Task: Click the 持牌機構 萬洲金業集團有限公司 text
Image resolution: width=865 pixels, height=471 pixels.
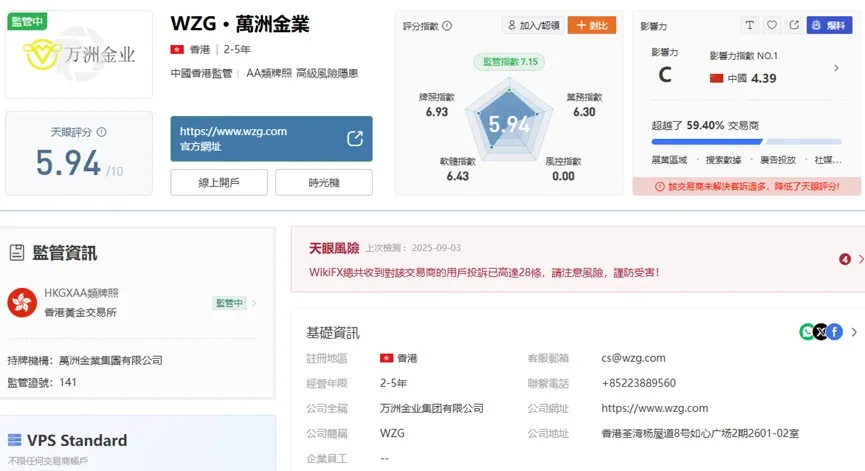Action: click(x=85, y=360)
